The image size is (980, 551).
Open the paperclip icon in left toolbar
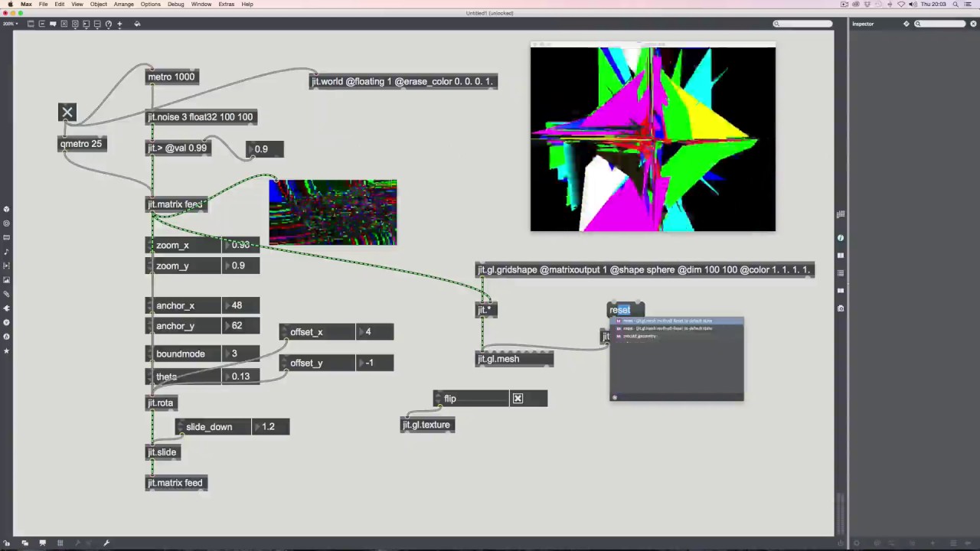coord(7,294)
